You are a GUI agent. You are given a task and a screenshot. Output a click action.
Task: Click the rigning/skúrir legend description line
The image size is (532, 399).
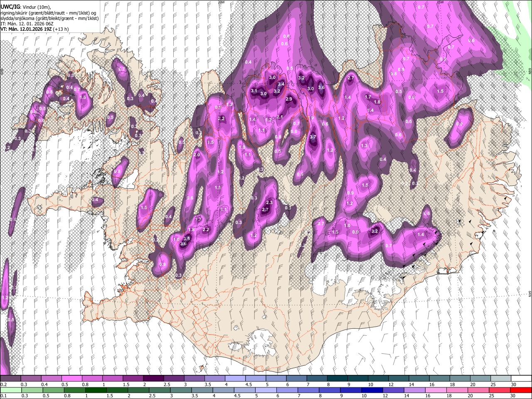pos(49,13)
